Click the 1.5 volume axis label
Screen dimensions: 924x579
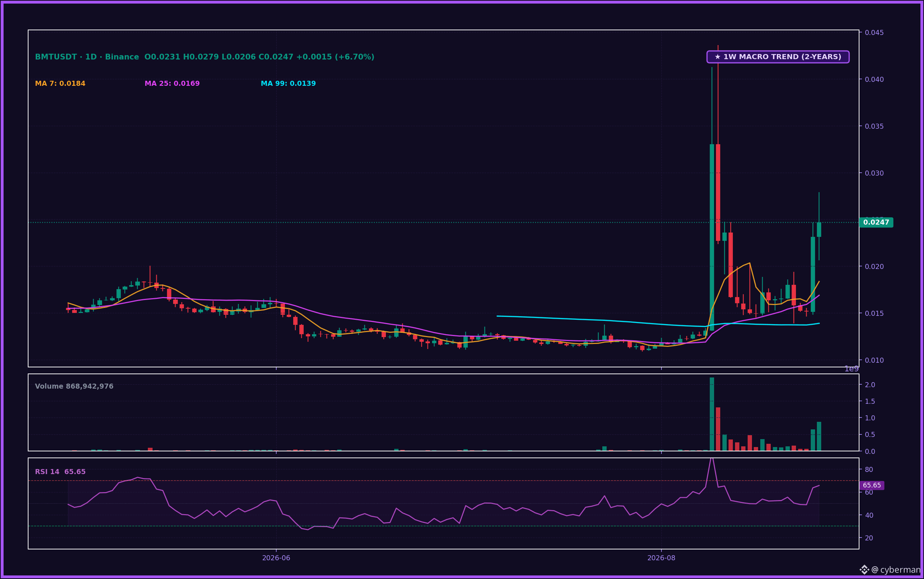click(x=870, y=401)
